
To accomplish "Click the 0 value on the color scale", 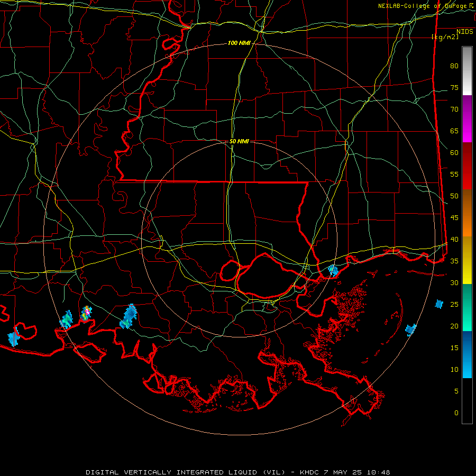I will tap(456, 413).
